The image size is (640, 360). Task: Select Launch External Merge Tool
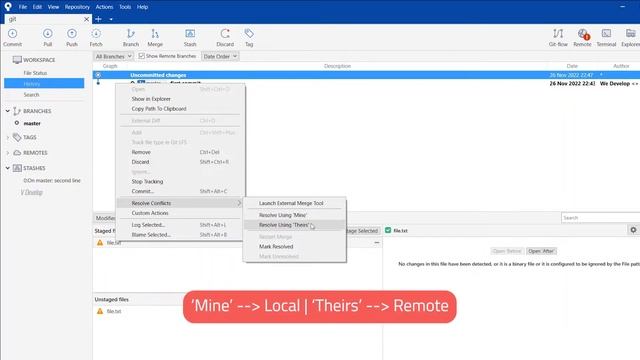click(x=294, y=203)
